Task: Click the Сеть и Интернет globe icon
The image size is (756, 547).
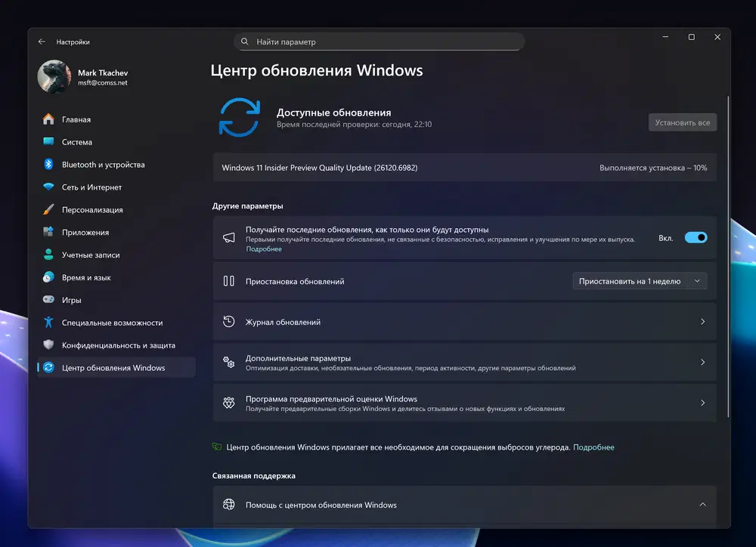Action: pyautogui.click(x=46, y=187)
